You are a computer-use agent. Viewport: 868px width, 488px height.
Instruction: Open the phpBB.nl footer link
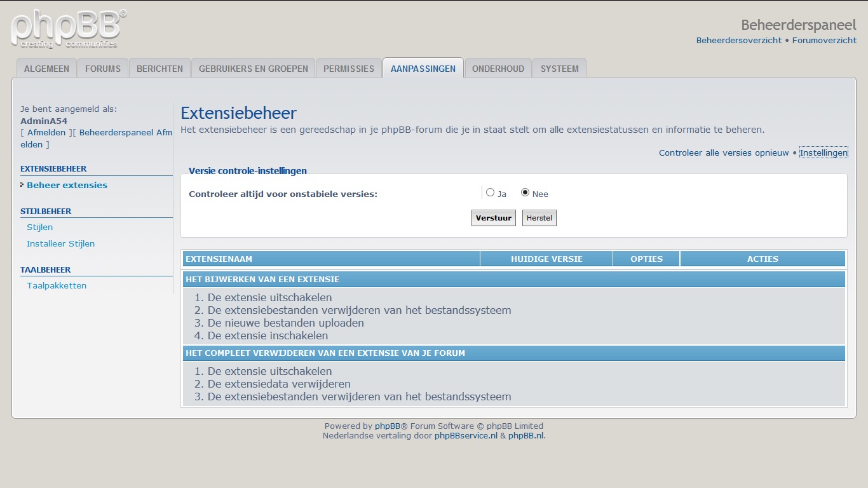point(526,435)
